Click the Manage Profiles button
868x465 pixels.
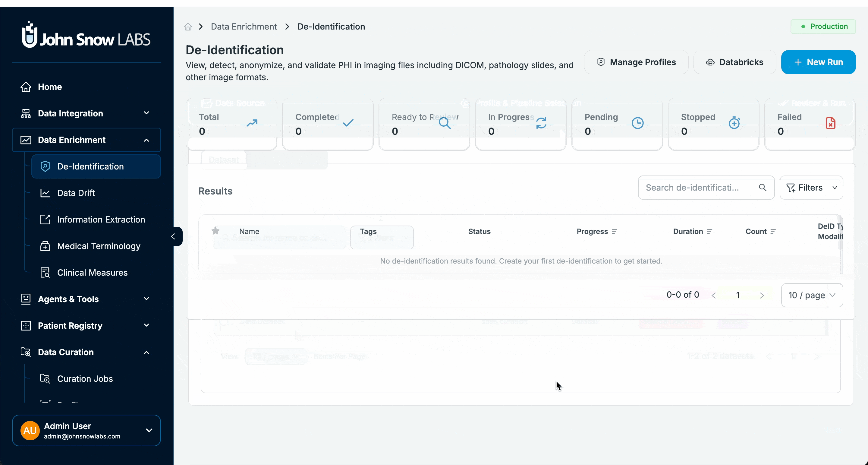tap(636, 62)
